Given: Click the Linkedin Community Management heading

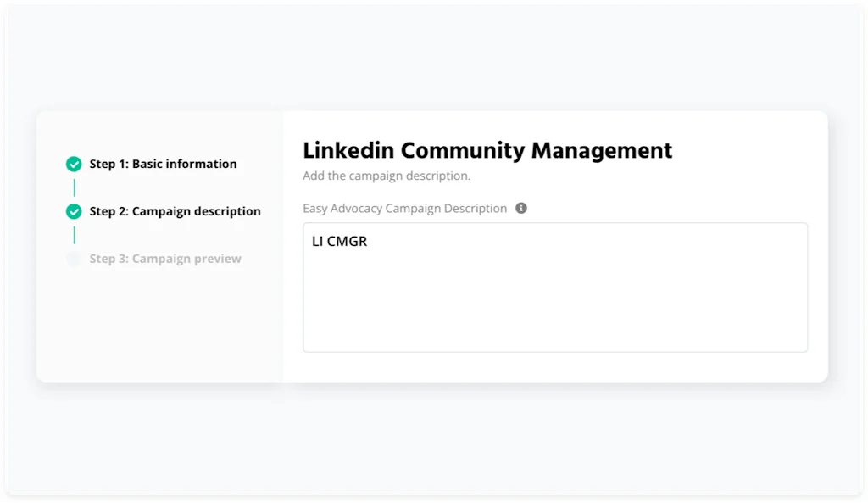Looking at the screenshot, I should [x=487, y=151].
